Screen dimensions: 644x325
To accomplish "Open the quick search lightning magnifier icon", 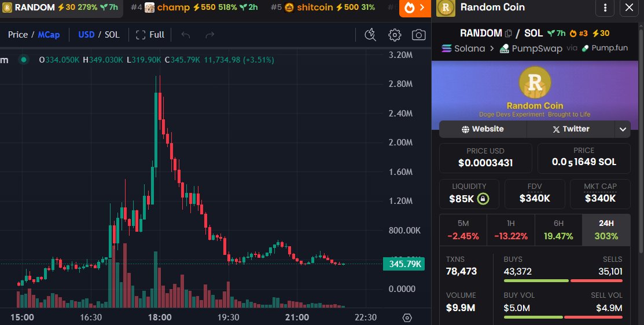I will tap(370, 35).
